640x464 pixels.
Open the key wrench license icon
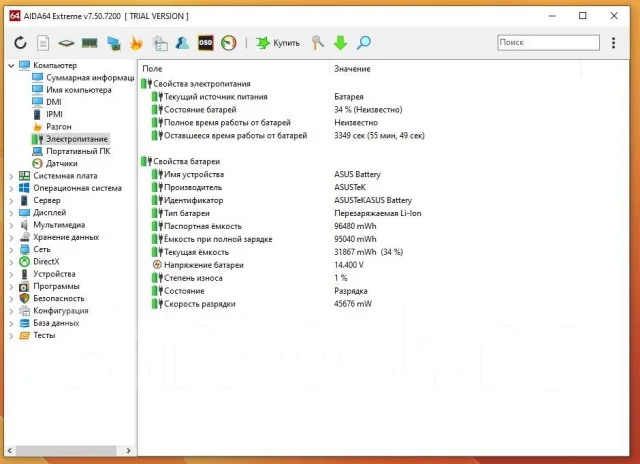(x=318, y=42)
